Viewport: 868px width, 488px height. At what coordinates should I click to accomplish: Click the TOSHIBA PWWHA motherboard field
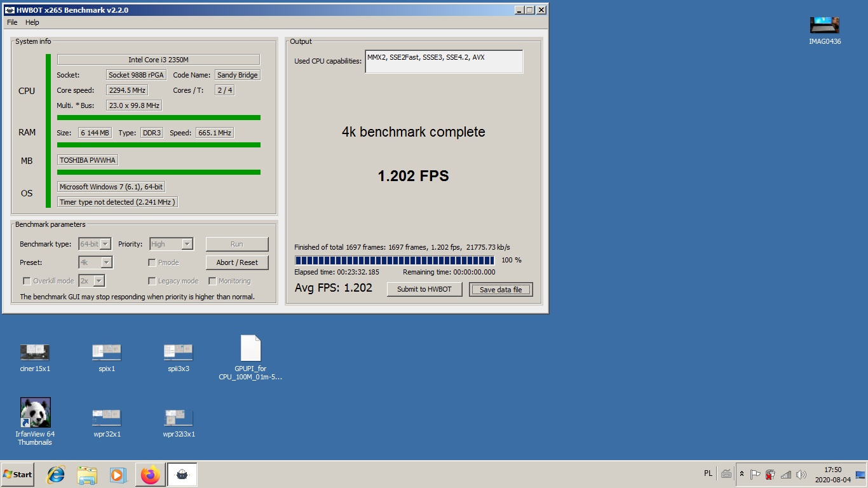[88, 160]
